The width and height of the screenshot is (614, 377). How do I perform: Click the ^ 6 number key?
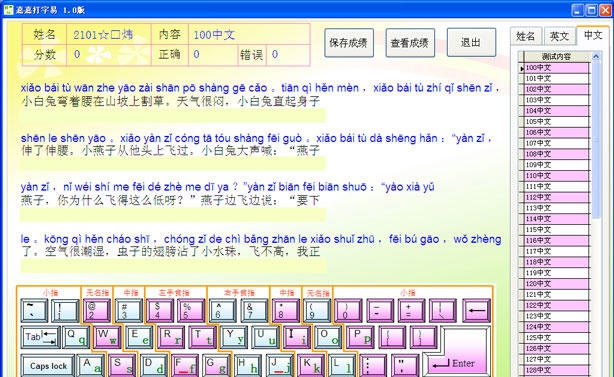pos(223,311)
